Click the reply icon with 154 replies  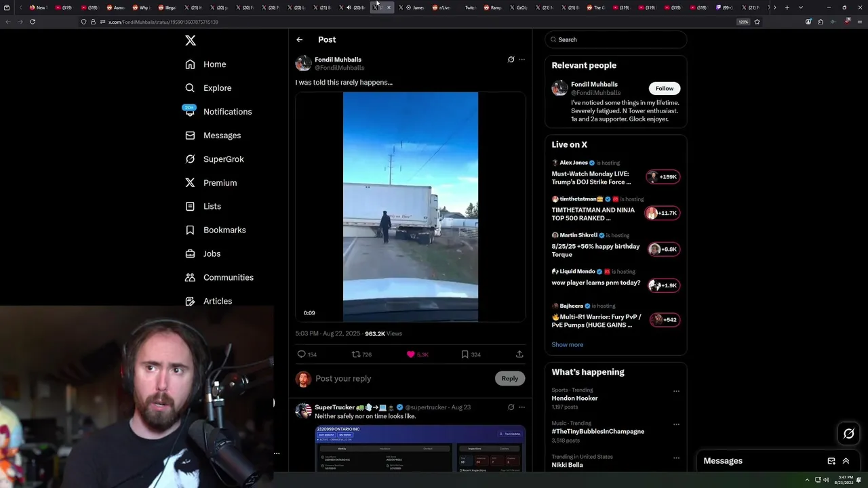tap(302, 354)
